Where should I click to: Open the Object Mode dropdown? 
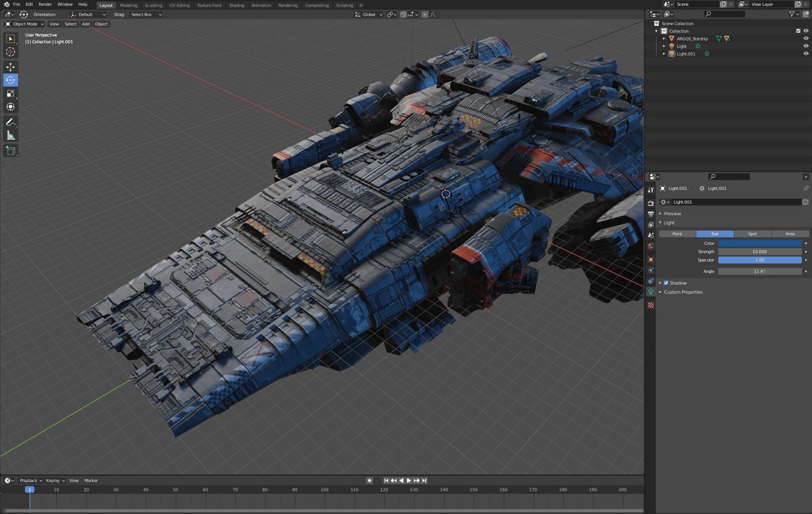tap(25, 24)
